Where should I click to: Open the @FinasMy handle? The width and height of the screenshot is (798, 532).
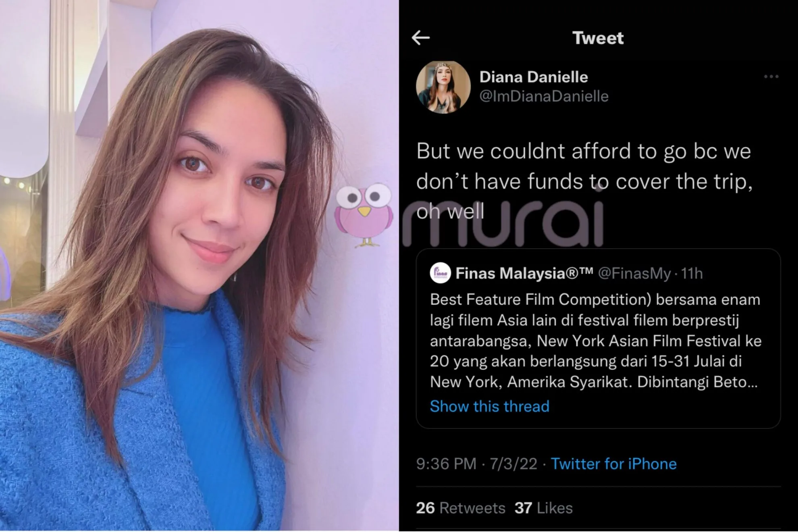pos(634,273)
